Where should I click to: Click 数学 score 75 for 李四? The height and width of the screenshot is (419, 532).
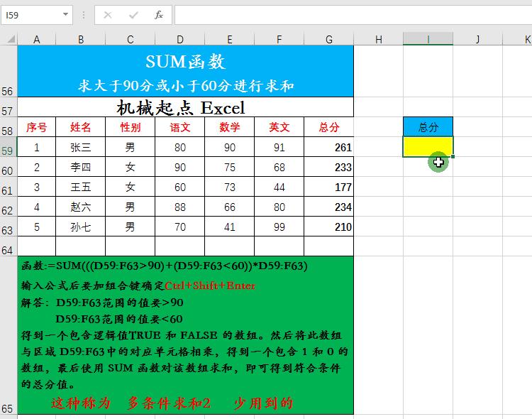[230, 167]
